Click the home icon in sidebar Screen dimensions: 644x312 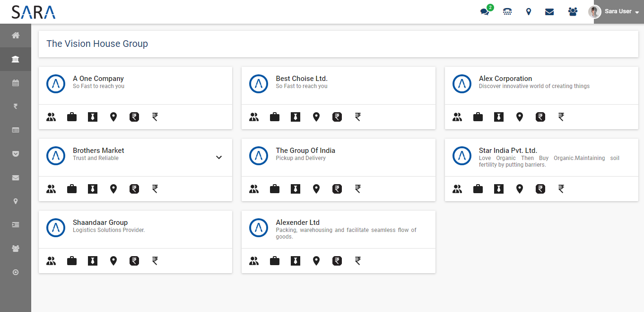(x=16, y=36)
